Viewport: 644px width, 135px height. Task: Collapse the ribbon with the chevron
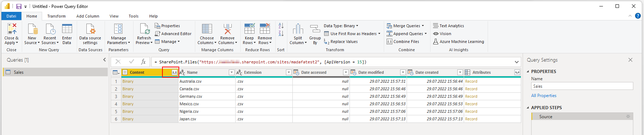[x=630, y=16]
